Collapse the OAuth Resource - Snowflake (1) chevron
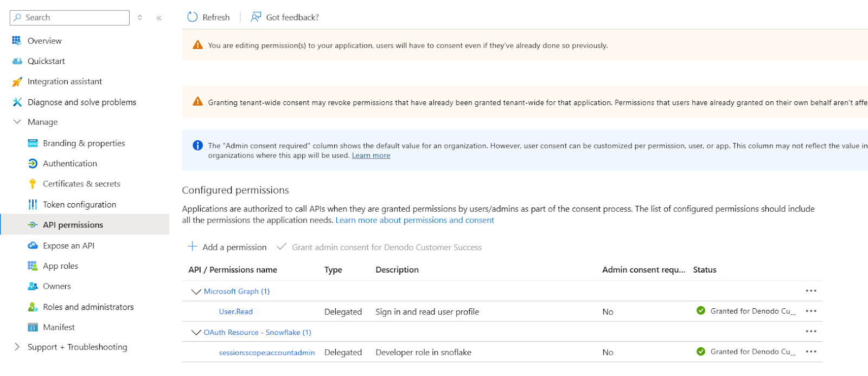Screen dimensions: 868x376 pyautogui.click(x=196, y=332)
